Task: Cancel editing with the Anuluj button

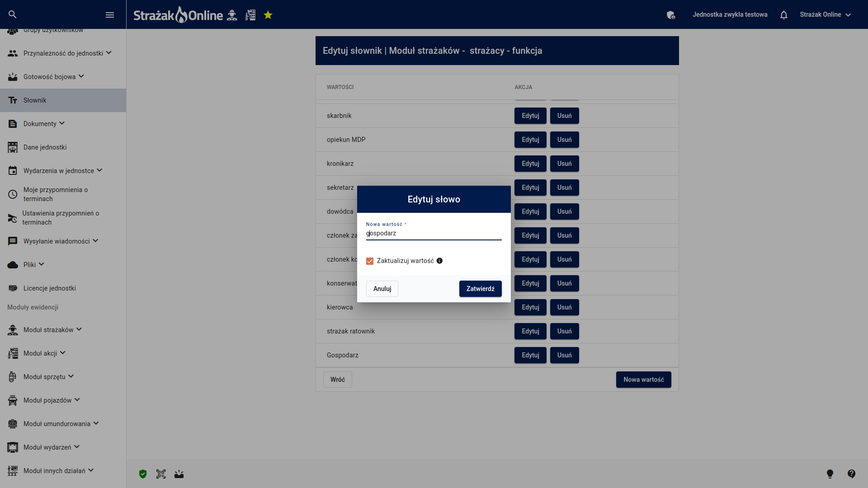Action: coord(382,289)
